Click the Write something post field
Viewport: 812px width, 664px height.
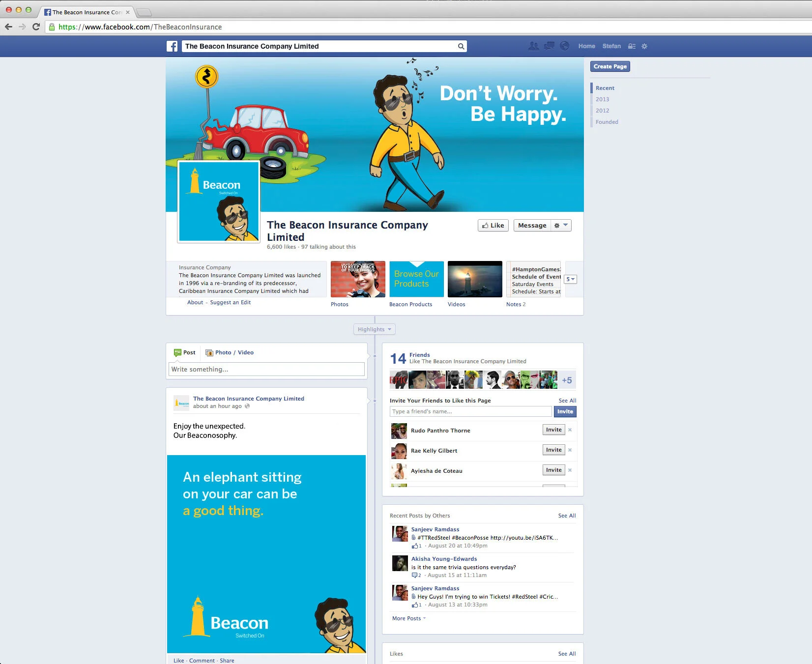266,369
